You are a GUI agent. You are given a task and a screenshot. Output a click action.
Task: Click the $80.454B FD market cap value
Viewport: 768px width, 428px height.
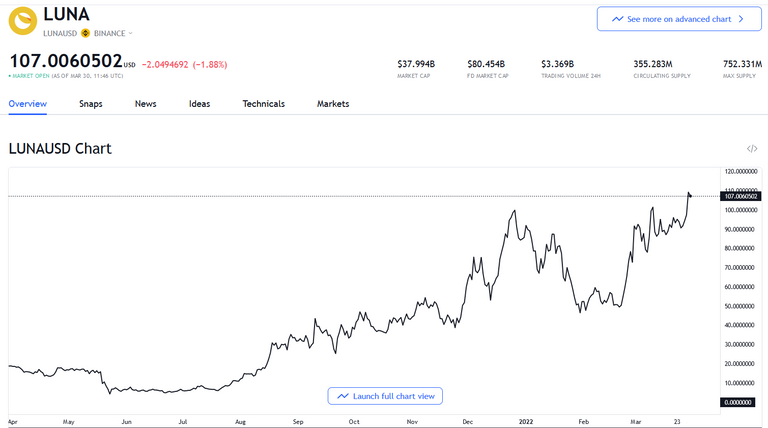coord(486,64)
